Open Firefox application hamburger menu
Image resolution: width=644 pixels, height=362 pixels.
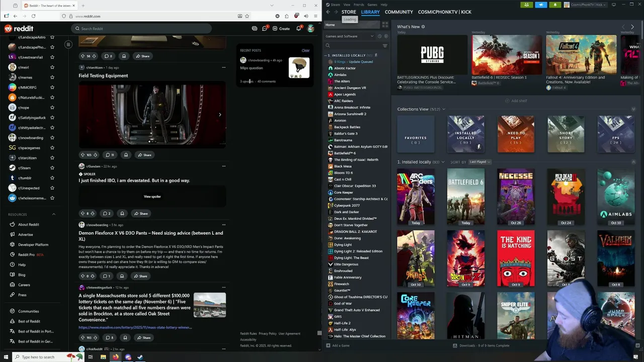[316, 16]
